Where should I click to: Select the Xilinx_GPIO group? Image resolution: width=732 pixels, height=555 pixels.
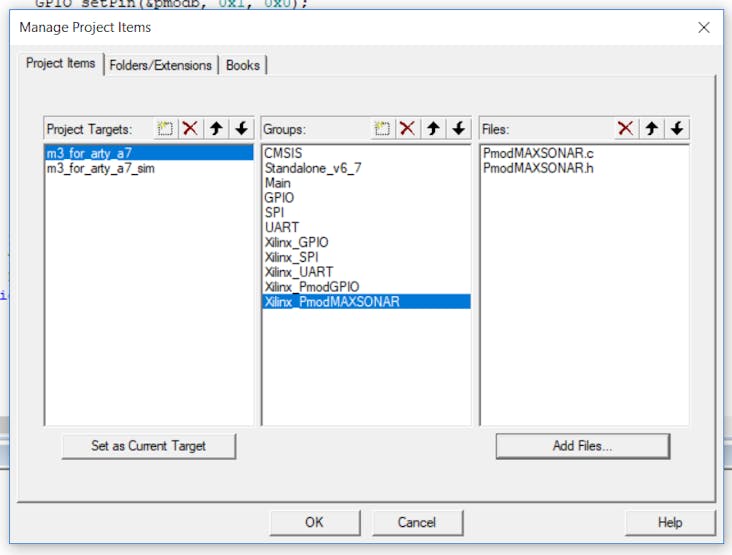click(366, 242)
